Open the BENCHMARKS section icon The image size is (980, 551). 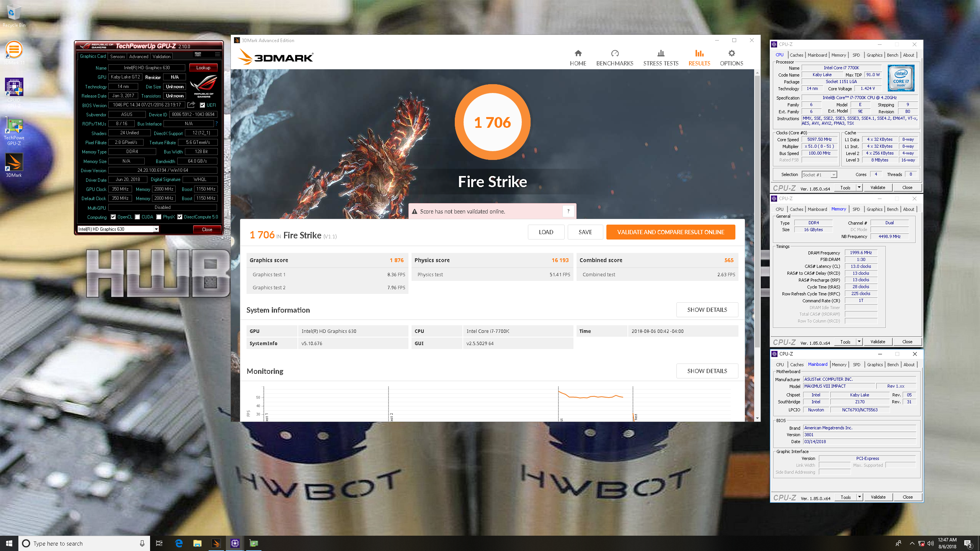pyautogui.click(x=615, y=53)
